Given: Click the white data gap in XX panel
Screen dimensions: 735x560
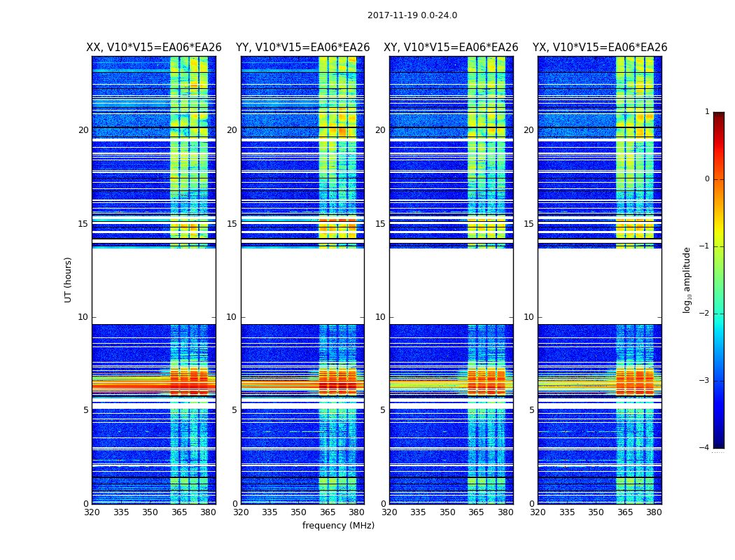Looking at the screenshot, I should (153, 286).
